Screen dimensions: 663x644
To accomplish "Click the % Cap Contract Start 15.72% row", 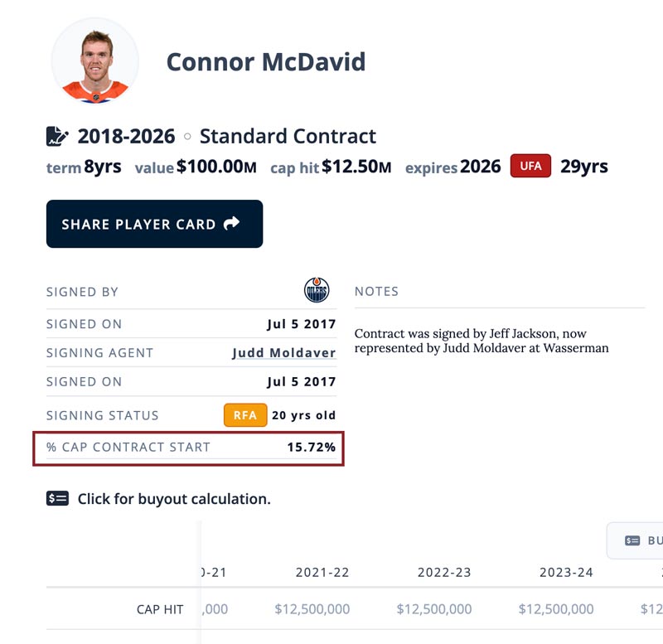I will [189, 448].
